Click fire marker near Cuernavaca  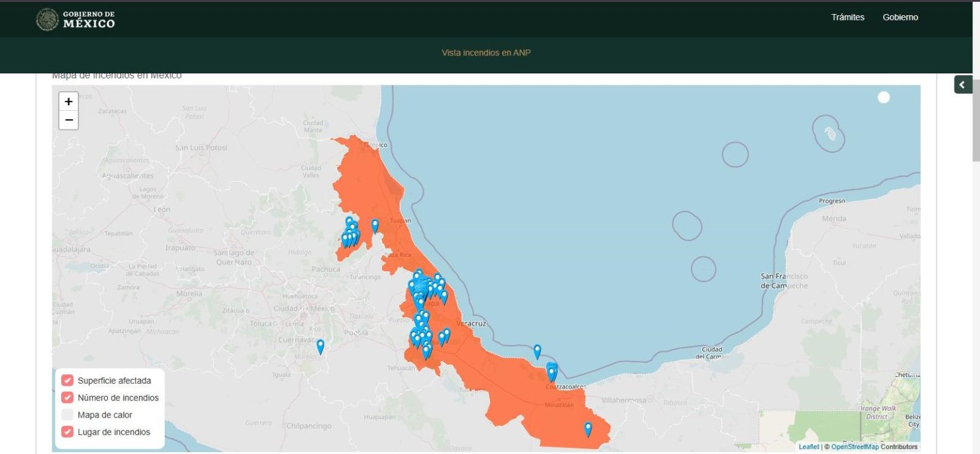click(320, 346)
